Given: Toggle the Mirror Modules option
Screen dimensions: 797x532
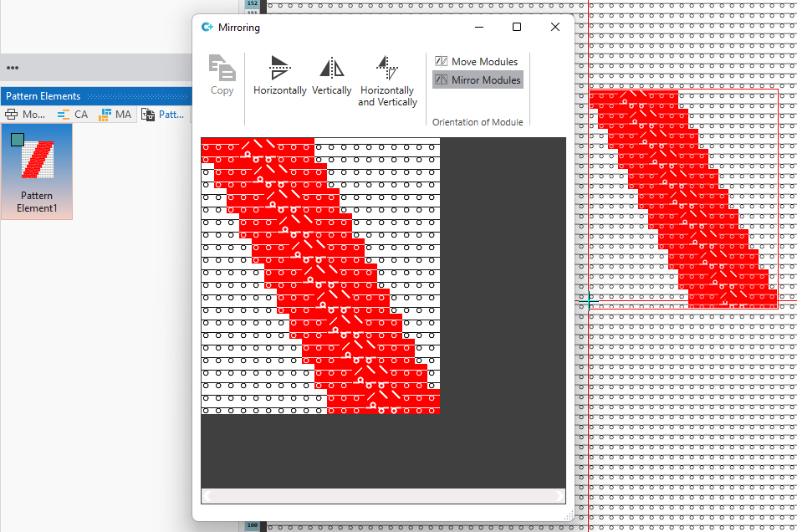Looking at the screenshot, I should click(477, 80).
